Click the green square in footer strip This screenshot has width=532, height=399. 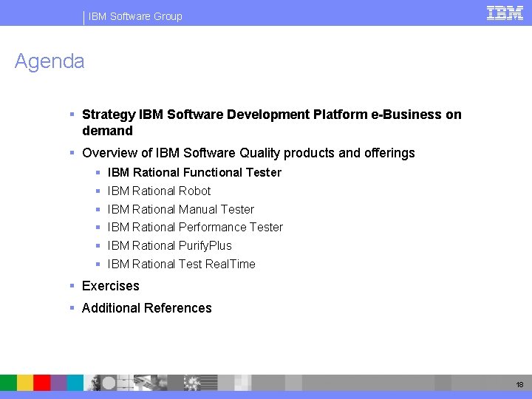tap(8, 383)
